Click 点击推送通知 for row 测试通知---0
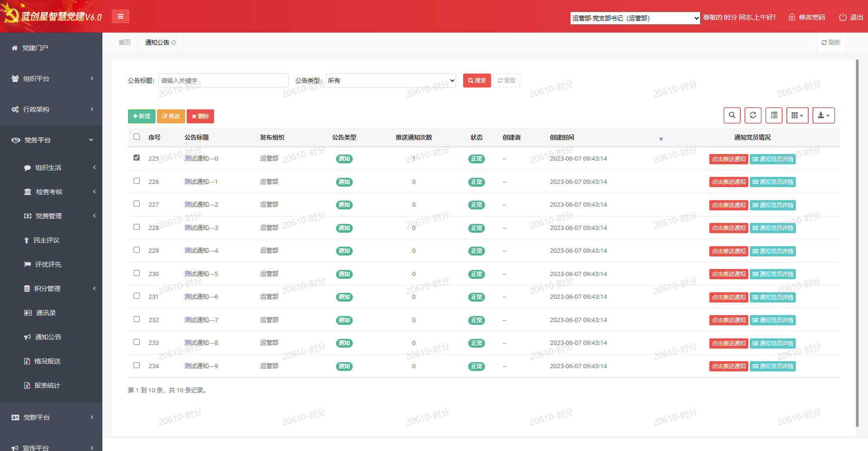Image resolution: width=868 pixels, height=451 pixels. [x=729, y=159]
